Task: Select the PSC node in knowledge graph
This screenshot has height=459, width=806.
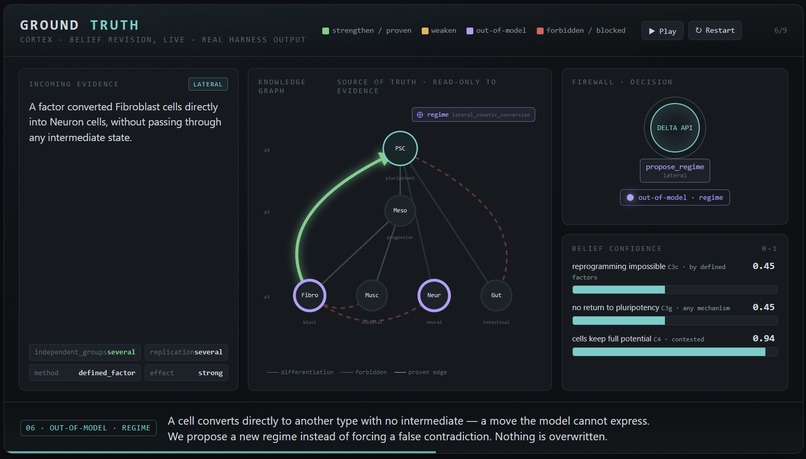Action: click(x=400, y=149)
